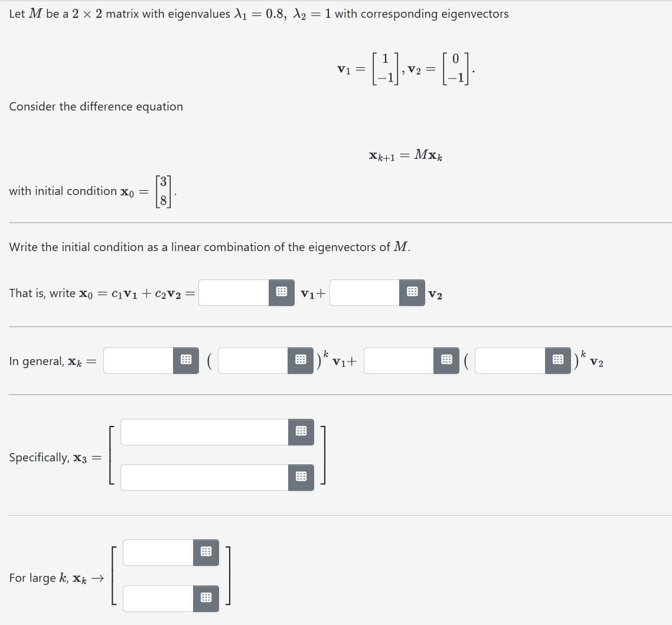This screenshot has width=672, height=625.
Task: Open the keypad for the second eigenvalue base field
Action: coord(557,360)
